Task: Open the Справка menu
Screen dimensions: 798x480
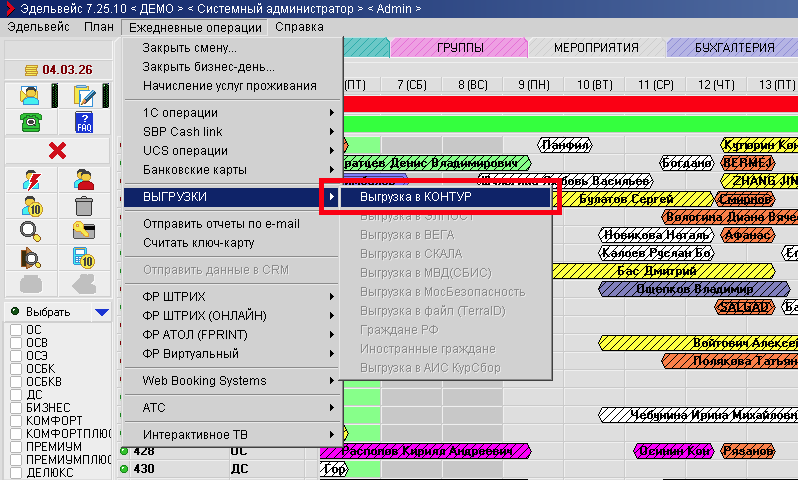Action: click(x=298, y=27)
